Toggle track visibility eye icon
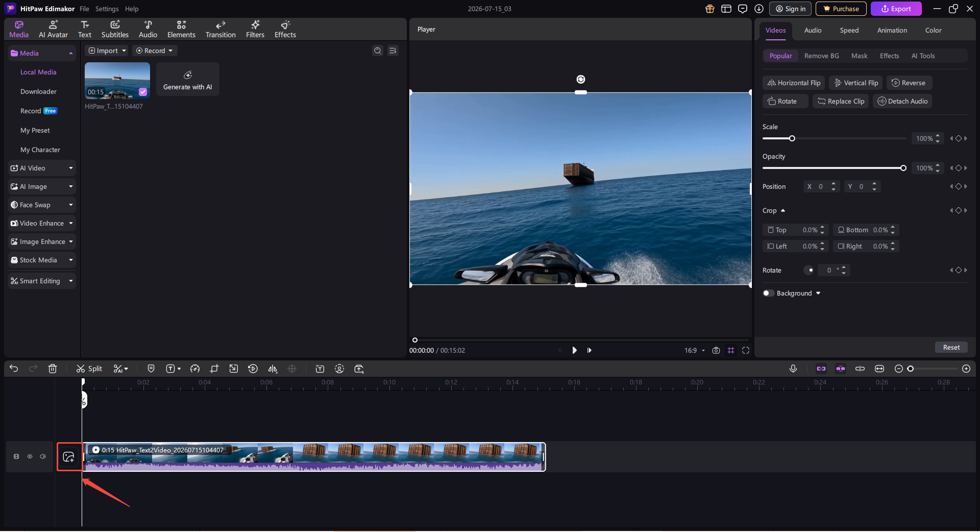980x532 pixels. (x=30, y=456)
